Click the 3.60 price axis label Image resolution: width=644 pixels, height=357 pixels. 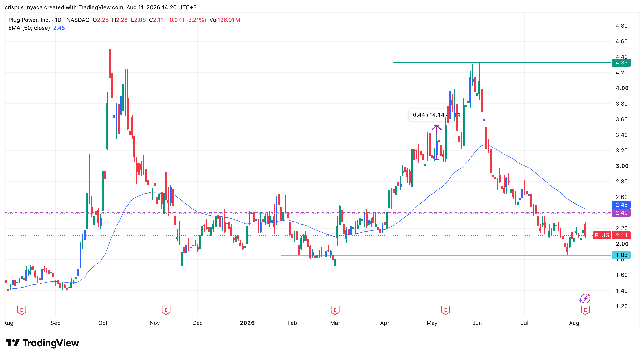pos(621,119)
